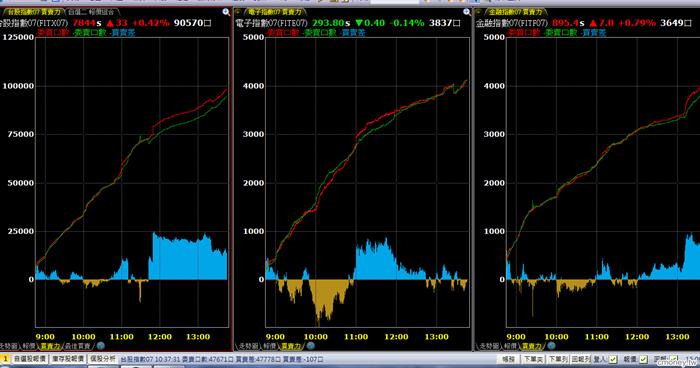Select the 買賣力 tab under the 電子指數07 chart

click(291, 346)
